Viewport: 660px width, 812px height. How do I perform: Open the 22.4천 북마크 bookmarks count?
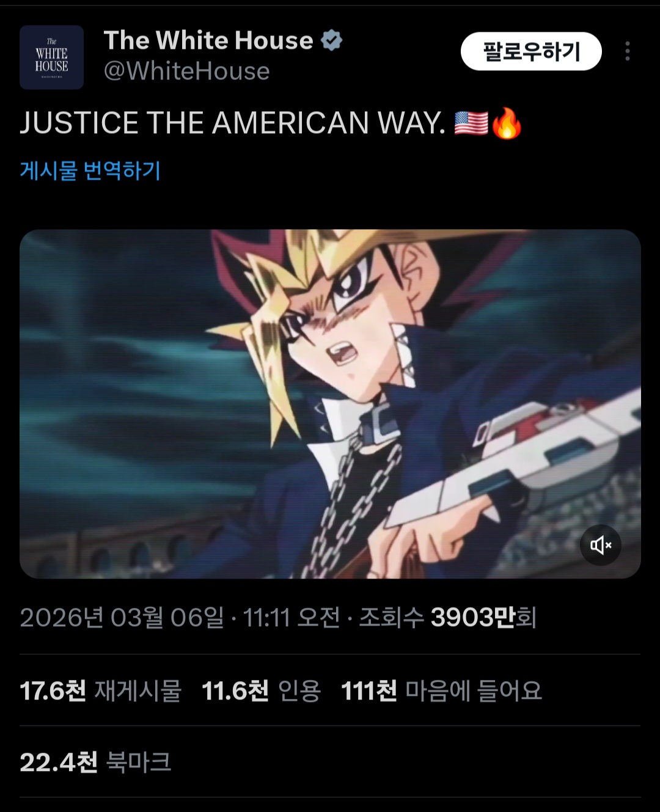(95, 762)
